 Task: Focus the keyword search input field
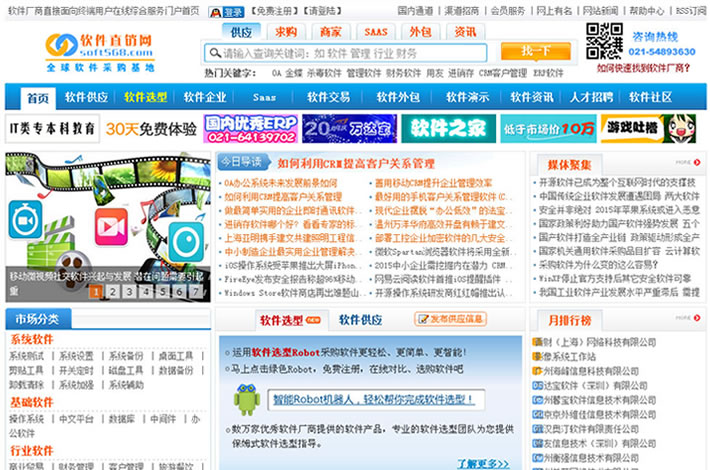click(x=345, y=53)
